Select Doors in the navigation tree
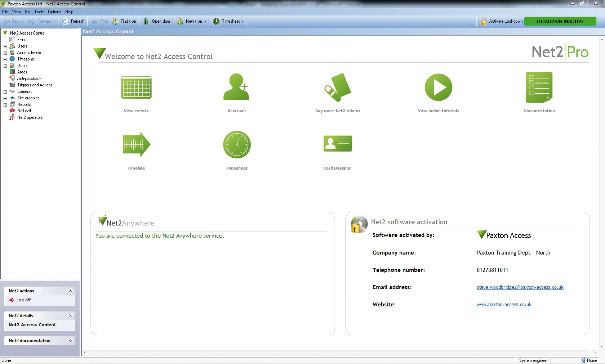The width and height of the screenshot is (605, 364). pyautogui.click(x=22, y=66)
